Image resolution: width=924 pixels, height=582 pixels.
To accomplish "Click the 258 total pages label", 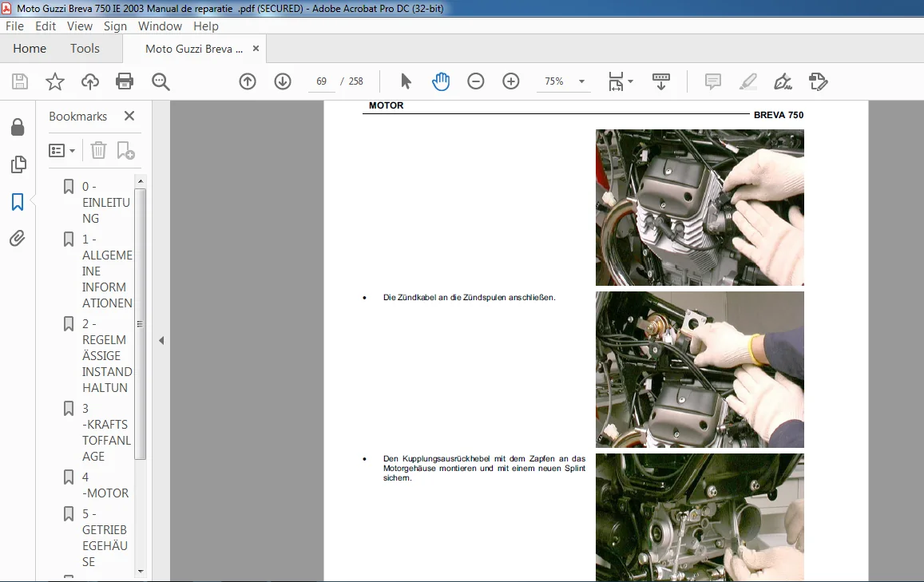I will click(x=356, y=81).
